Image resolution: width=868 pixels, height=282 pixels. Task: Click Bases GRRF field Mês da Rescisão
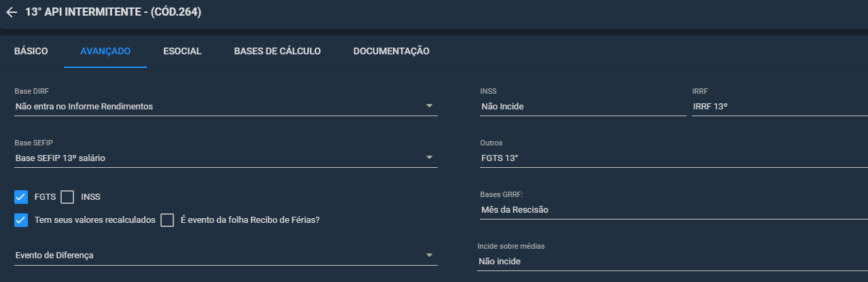[674, 209]
